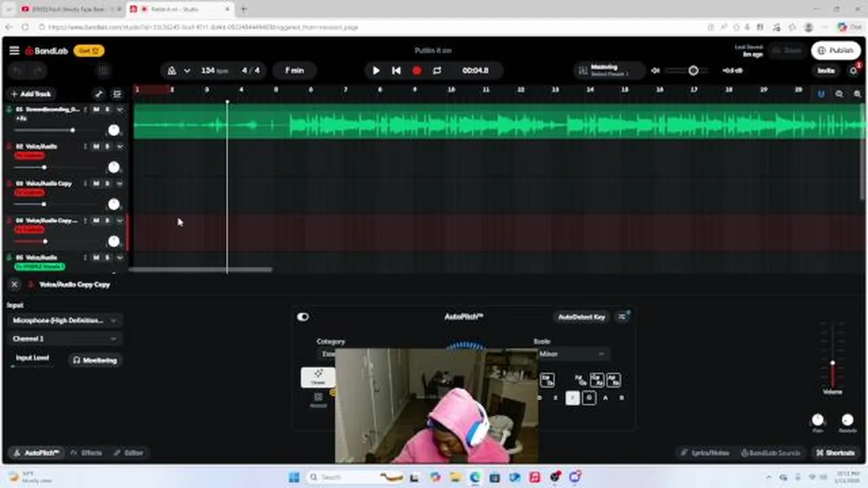This screenshot has height=488, width=868.
Task: Open the red Fx badge on track 03
Action: click(29, 193)
